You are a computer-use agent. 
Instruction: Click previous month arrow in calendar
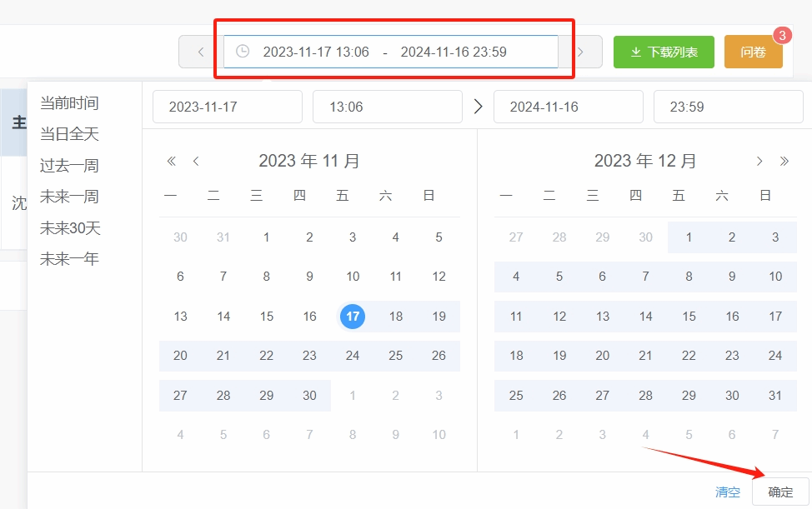click(x=196, y=161)
